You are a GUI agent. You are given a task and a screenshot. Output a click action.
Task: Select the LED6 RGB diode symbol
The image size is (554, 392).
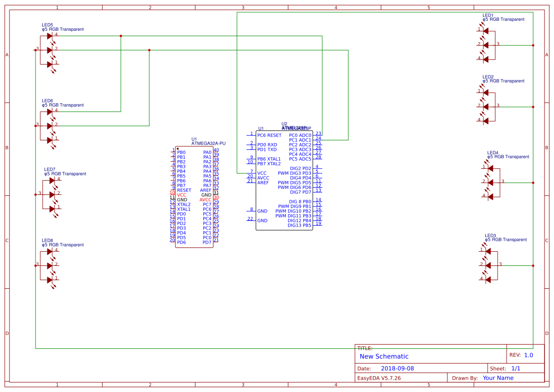[49, 126]
